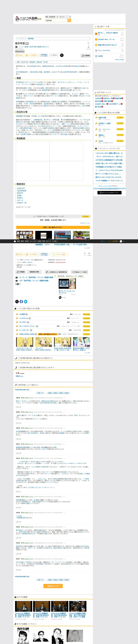138x644 pixels.
Task: Click ログイン in the navigation bar
Action: pyautogui.click(x=103, y=241)
